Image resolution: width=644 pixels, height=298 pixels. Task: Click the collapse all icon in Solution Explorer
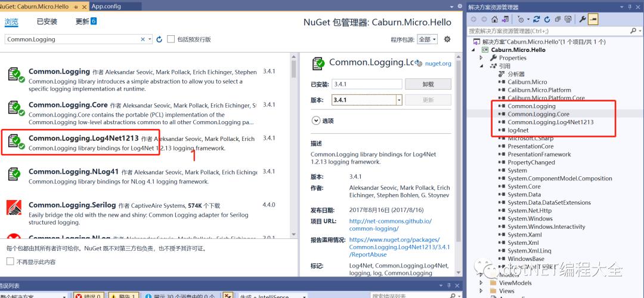tap(558, 19)
